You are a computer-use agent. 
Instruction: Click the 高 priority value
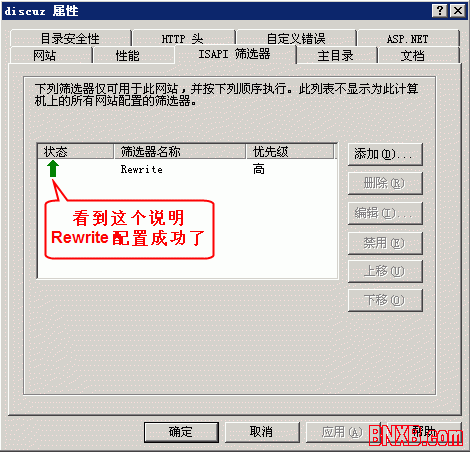click(259, 169)
